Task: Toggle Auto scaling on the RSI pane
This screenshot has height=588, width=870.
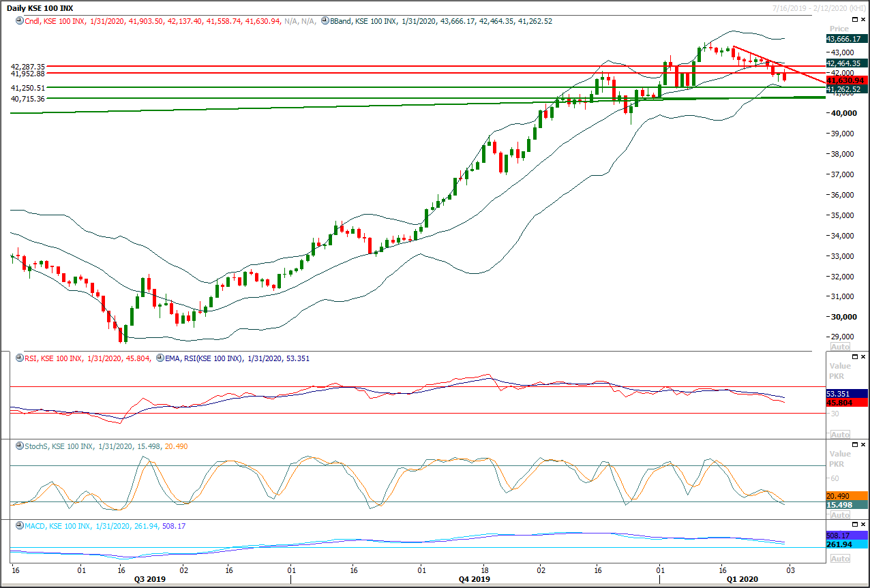Action: 840,434
